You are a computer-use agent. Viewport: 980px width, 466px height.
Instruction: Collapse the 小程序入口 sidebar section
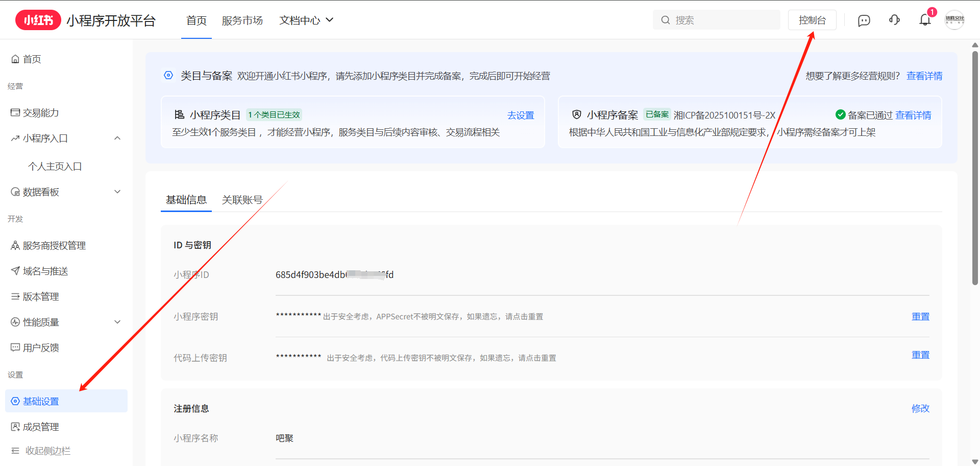click(117, 138)
